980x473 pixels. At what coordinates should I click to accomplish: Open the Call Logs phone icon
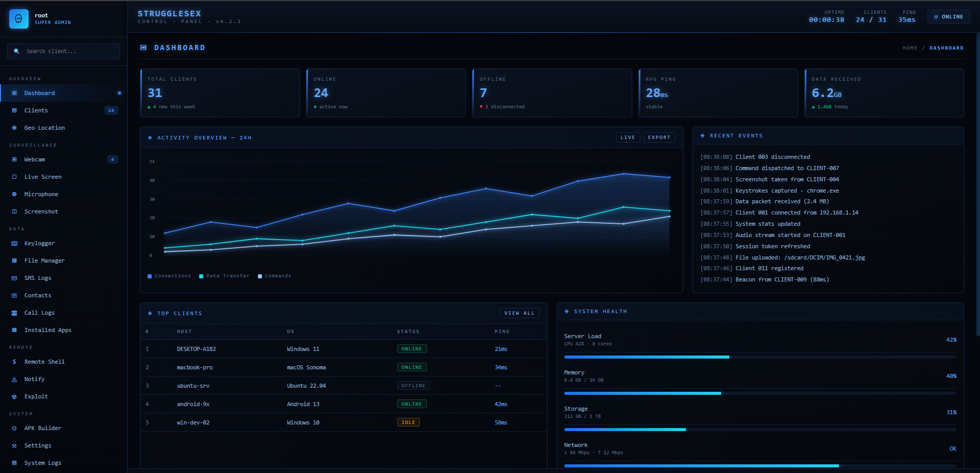(x=14, y=313)
